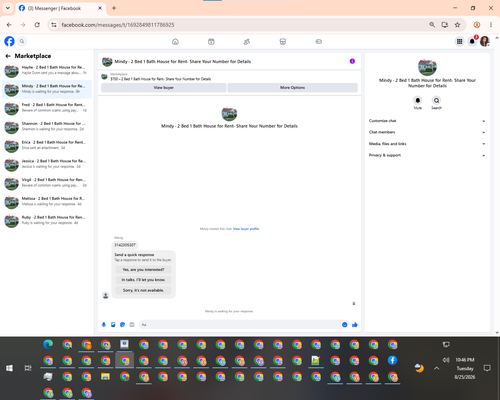The width and height of the screenshot is (500, 400).
Task: Send 'In talks. I'll let you know.' response
Action: pos(143,280)
